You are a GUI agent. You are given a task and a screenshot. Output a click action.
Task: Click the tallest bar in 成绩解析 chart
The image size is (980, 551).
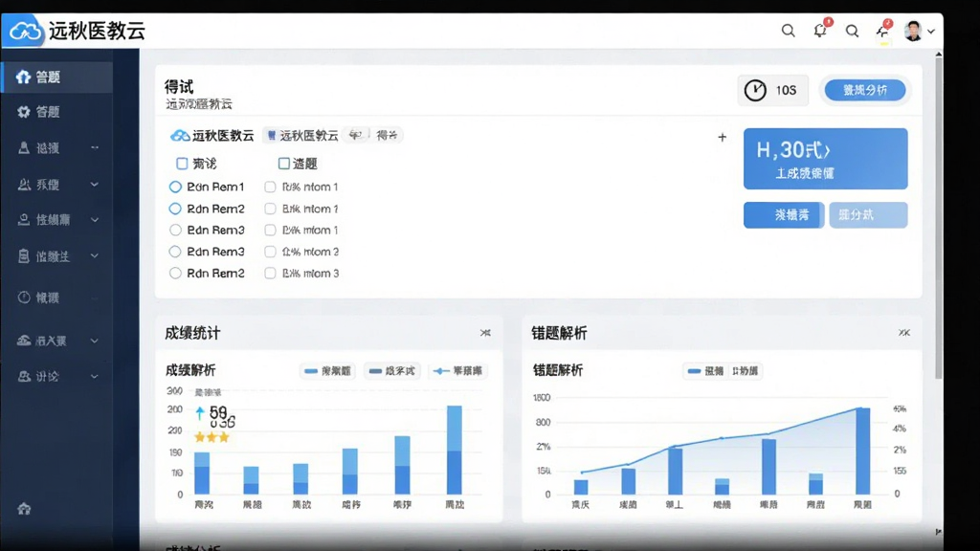point(455,450)
